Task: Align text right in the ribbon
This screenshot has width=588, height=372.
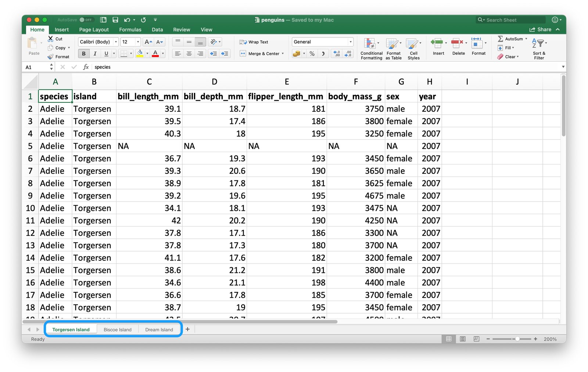Action: (x=200, y=54)
